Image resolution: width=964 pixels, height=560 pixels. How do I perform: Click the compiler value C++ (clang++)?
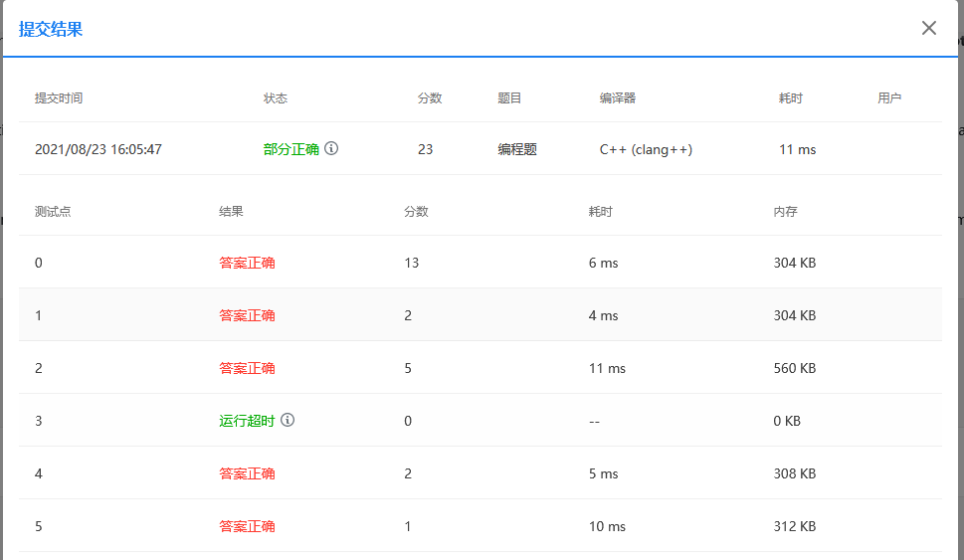647,149
